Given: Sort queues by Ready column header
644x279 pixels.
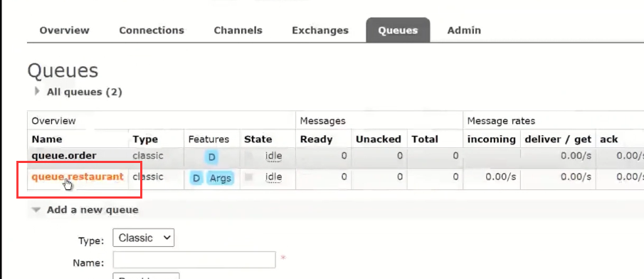Looking at the screenshot, I should [316, 139].
